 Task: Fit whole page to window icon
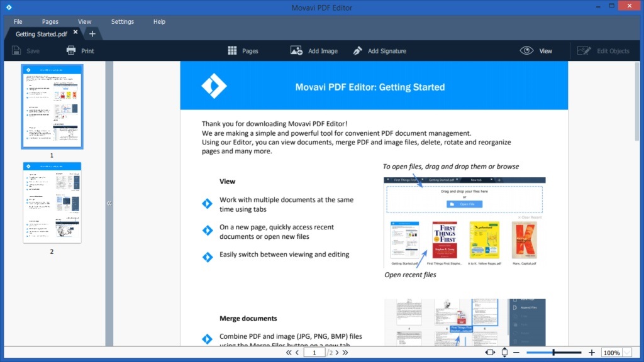pyautogui.click(x=504, y=353)
